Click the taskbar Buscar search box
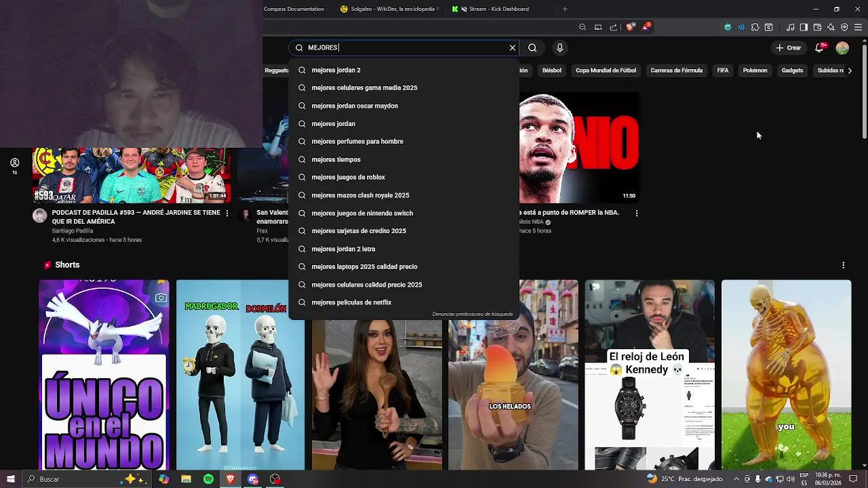Screen dimensions: 868x488 87,479
